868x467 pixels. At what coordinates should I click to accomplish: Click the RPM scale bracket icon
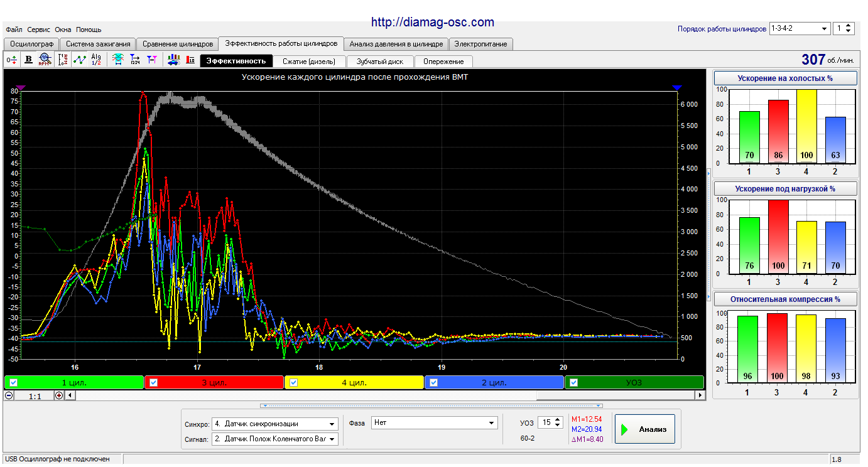click(x=63, y=60)
